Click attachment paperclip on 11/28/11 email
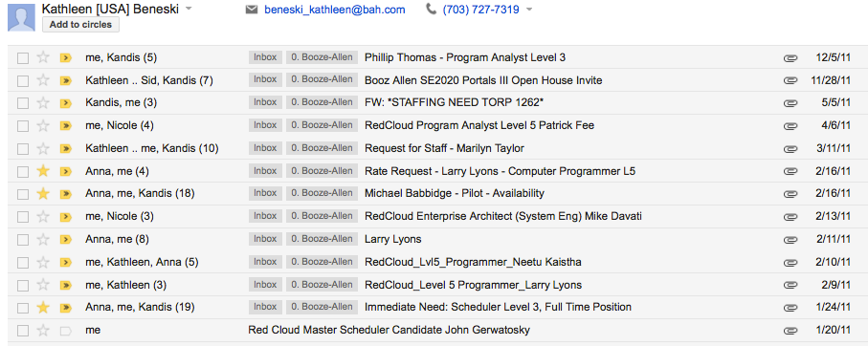This screenshot has width=868, height=346. (x=790, y=80)
